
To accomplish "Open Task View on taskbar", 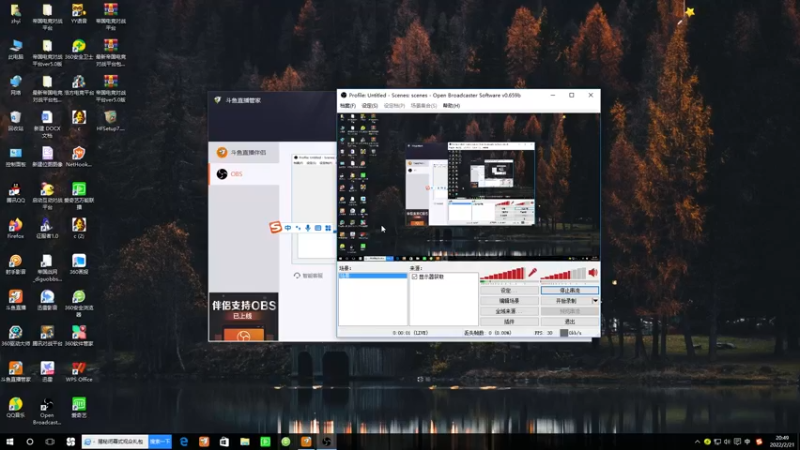I will pos(50,441).
